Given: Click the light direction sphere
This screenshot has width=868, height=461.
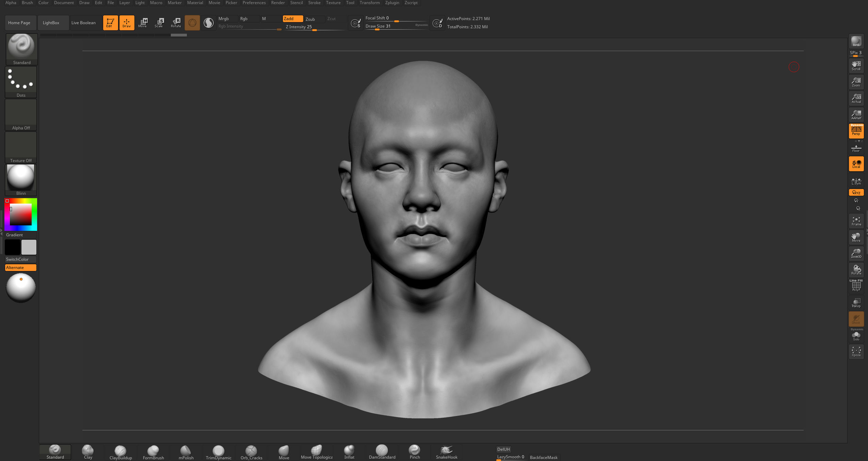Looking at the screenshot, I should [x=21, y=288].
